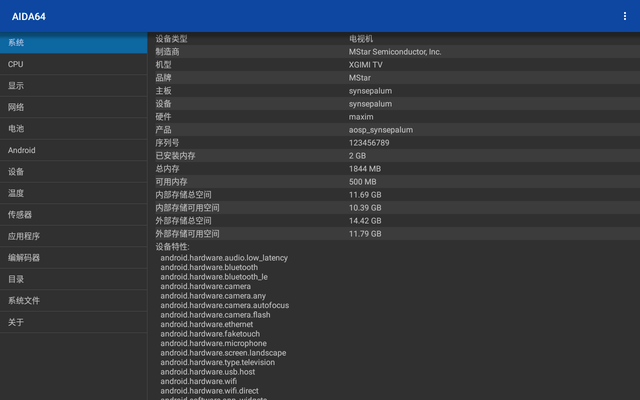Open the 目录 section

(x=73, y=279)
